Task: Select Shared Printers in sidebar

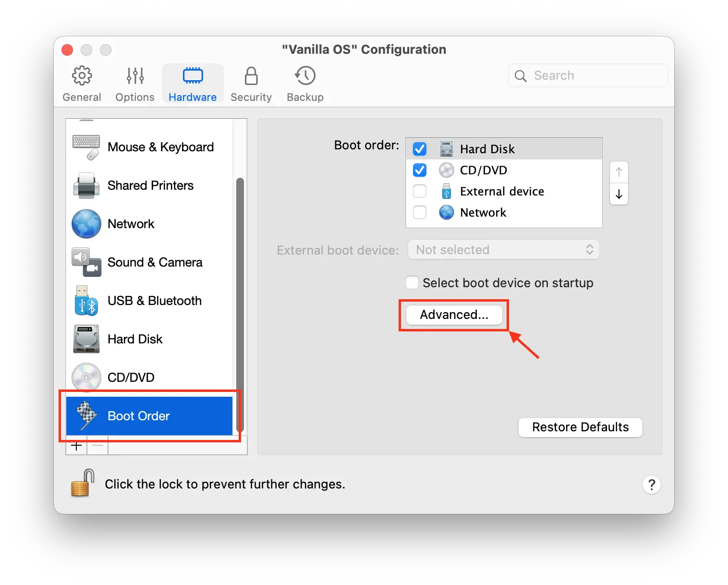Action: (x=149, y=185)
